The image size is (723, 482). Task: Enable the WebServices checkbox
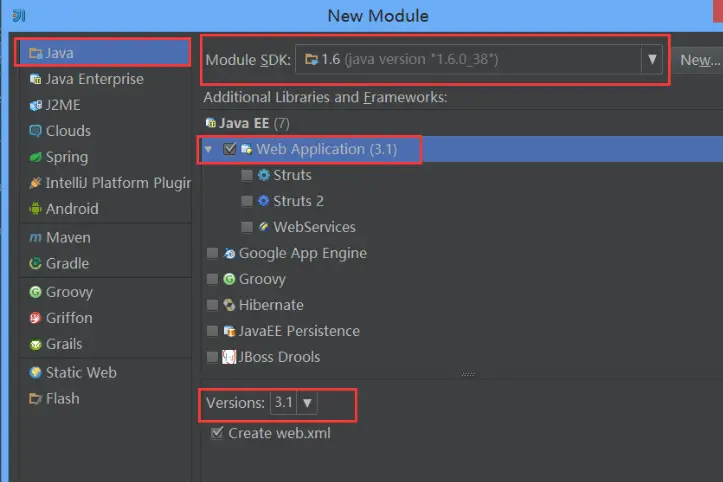247,227
